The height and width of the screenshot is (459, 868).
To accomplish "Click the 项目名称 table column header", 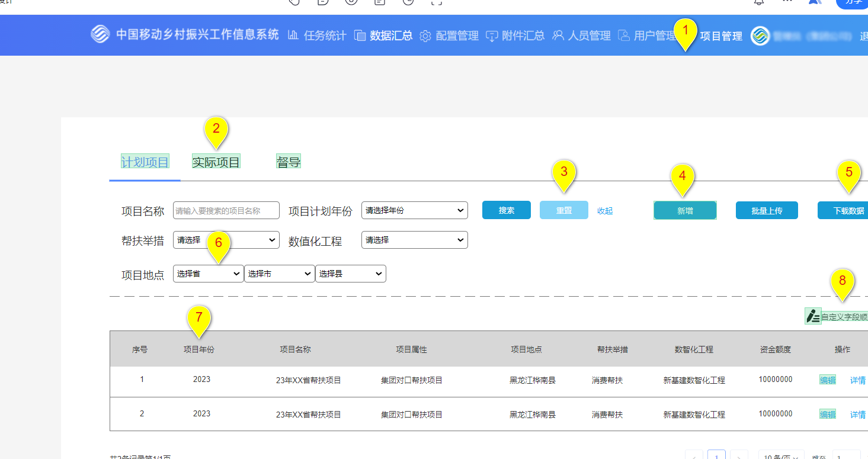I will pos(295,349).
